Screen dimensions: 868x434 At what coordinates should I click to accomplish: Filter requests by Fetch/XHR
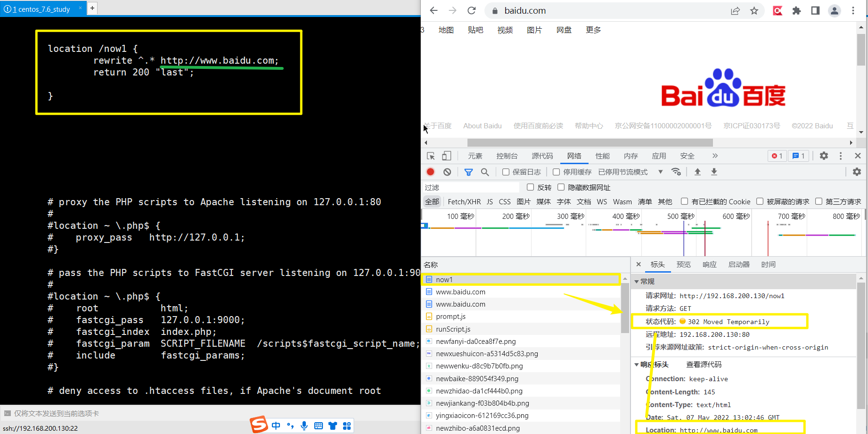coord(464,202)
